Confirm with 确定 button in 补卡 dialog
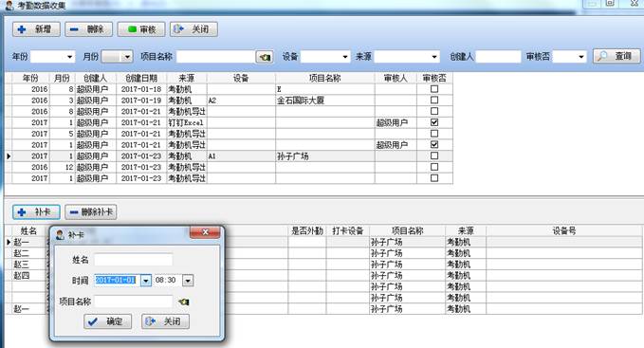Image resolution: width=644 pixels, height=348 pixels. click(x=107, y=321)
